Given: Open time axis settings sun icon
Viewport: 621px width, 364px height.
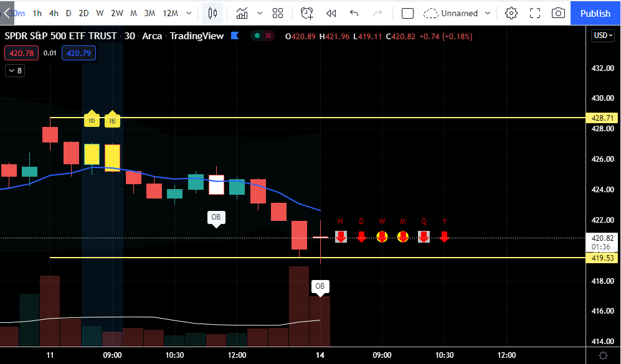Looking at the screenshot, I should click(x=603, y=355).
